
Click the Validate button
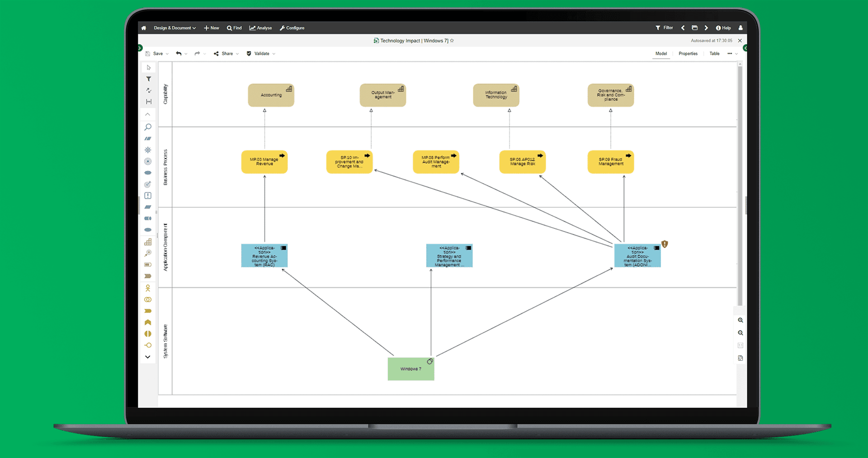(x=261, y=53)
